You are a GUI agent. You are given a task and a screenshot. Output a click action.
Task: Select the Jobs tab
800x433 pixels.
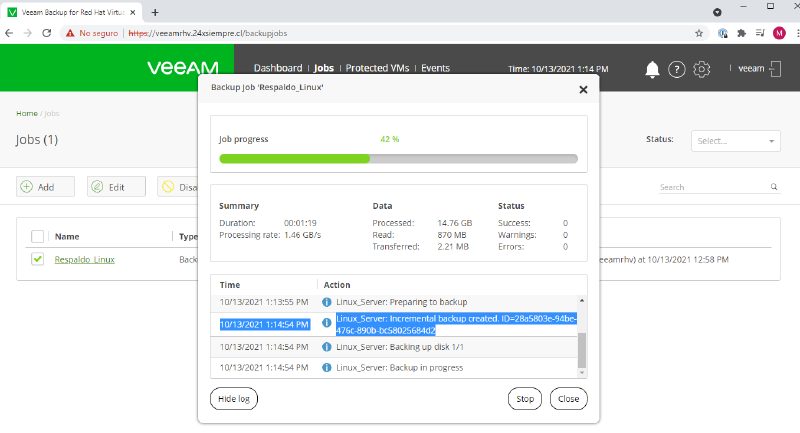click(x=323, y=68)
